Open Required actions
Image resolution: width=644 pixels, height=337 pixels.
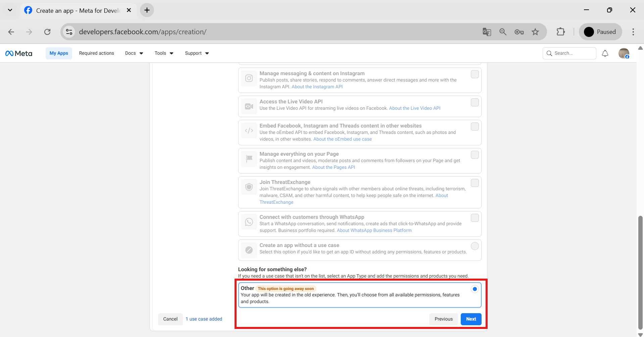point(97,53)
